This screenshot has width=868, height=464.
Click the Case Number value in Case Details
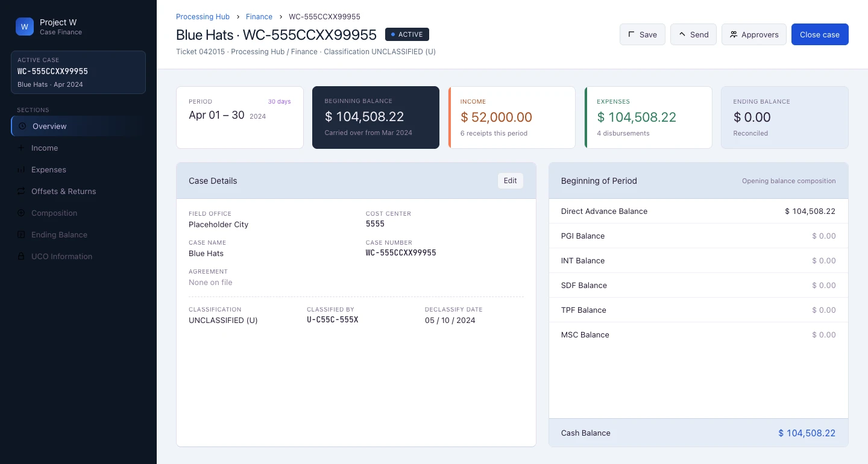pyautogui.click(x=401, y=252)
